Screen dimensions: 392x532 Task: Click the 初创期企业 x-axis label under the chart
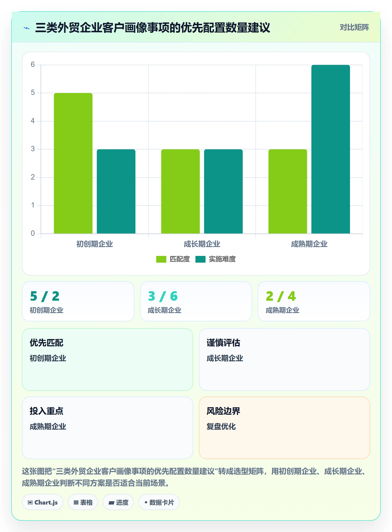tap(95, 244)
